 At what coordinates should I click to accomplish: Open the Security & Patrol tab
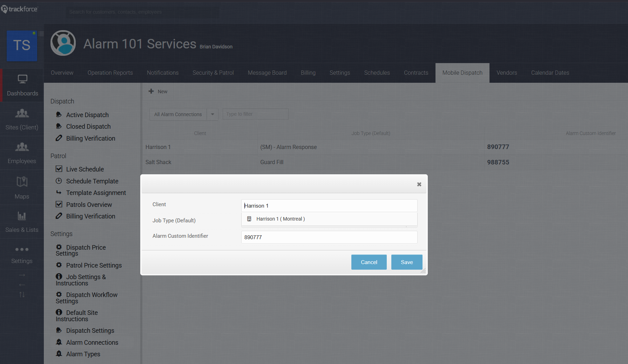point(213,73)
